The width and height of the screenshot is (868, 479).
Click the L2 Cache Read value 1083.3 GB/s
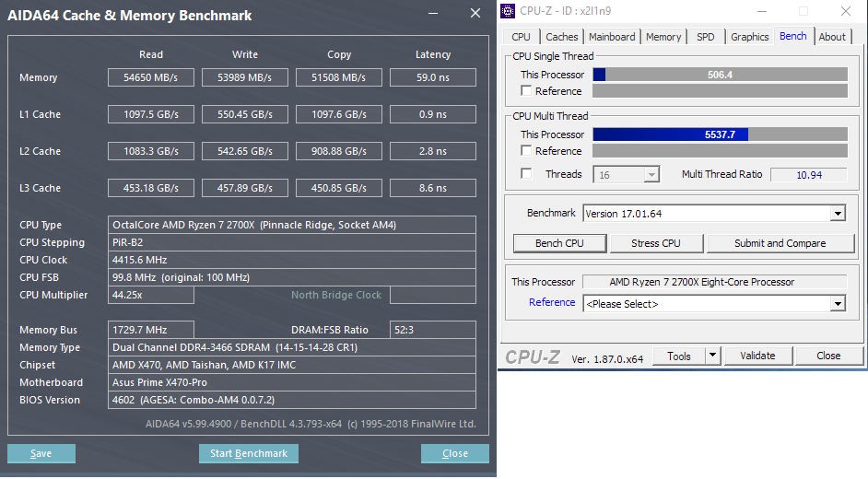pos(150,151)
